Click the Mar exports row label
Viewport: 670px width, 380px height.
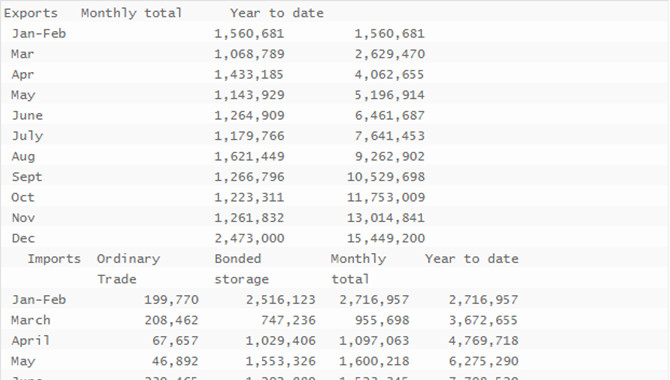pyautogui.click(x=22, y=54)
